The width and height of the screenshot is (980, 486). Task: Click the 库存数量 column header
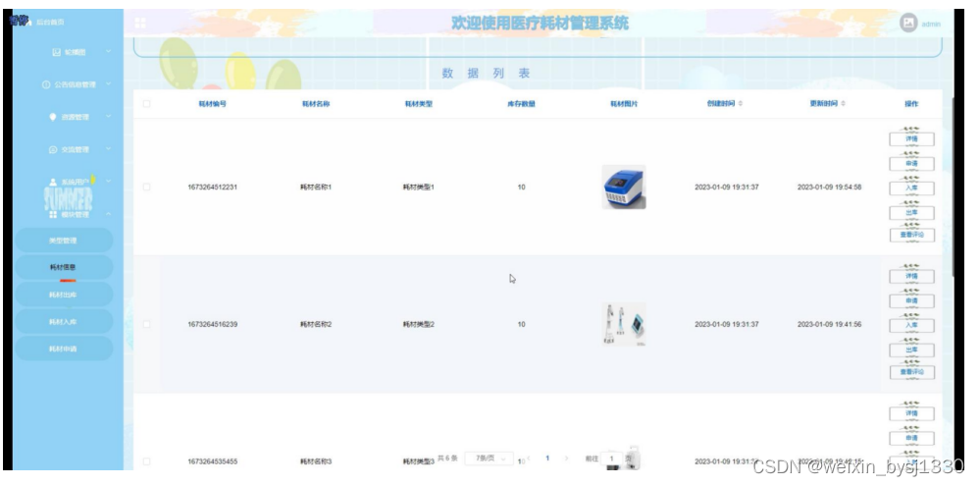click(521, 104)
